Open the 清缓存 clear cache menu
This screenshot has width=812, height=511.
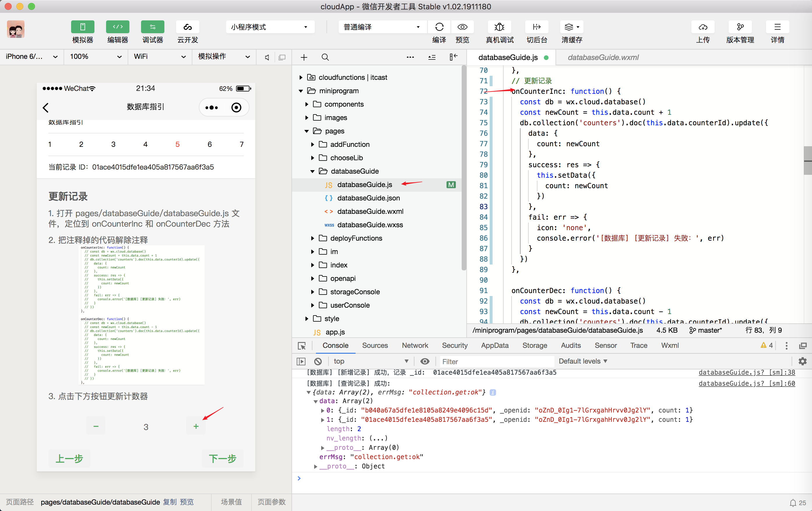(x=572, y=27)
